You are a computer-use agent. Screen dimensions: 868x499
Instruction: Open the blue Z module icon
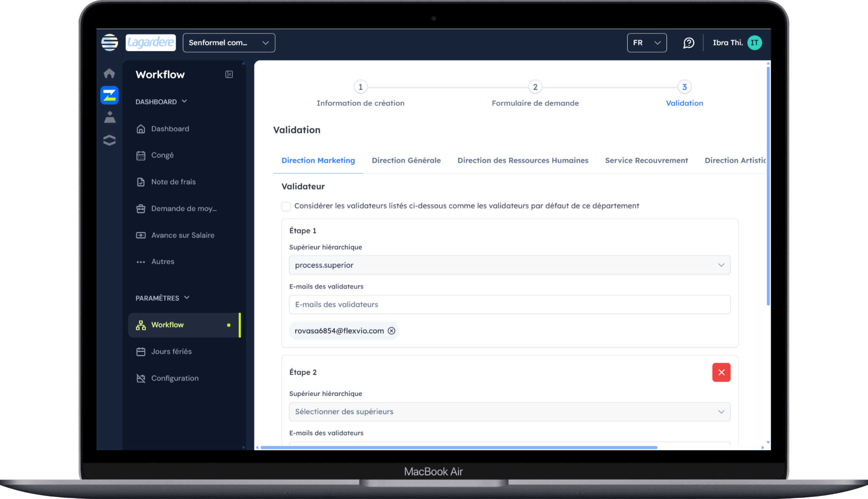tap(109, 95)
